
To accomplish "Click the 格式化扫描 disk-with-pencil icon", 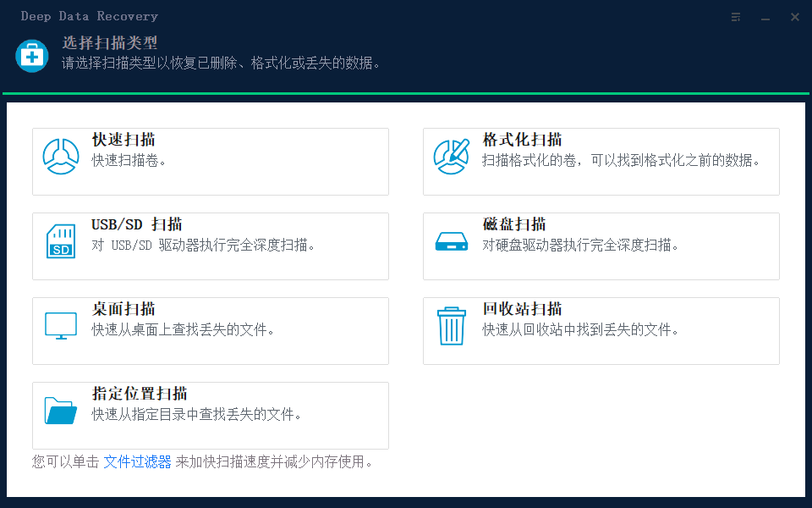I will click(x=452, y=156).
